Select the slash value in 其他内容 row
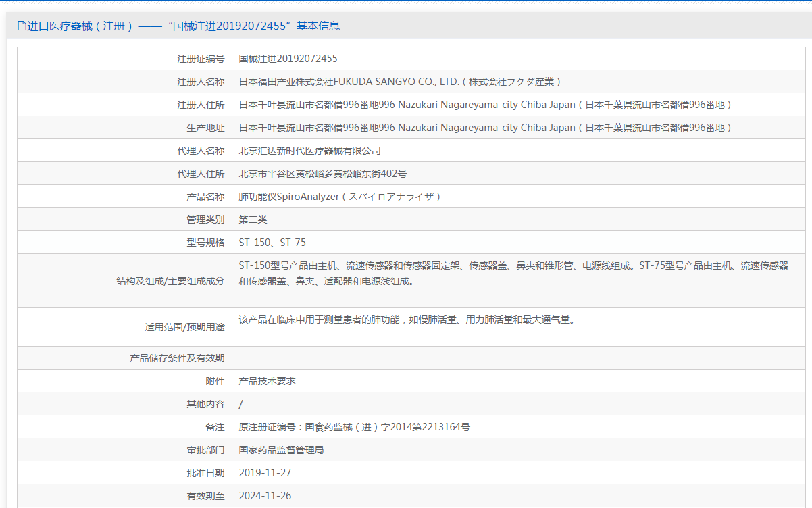Viewport: 812px width, 508px height. click(x=241, y=404)
